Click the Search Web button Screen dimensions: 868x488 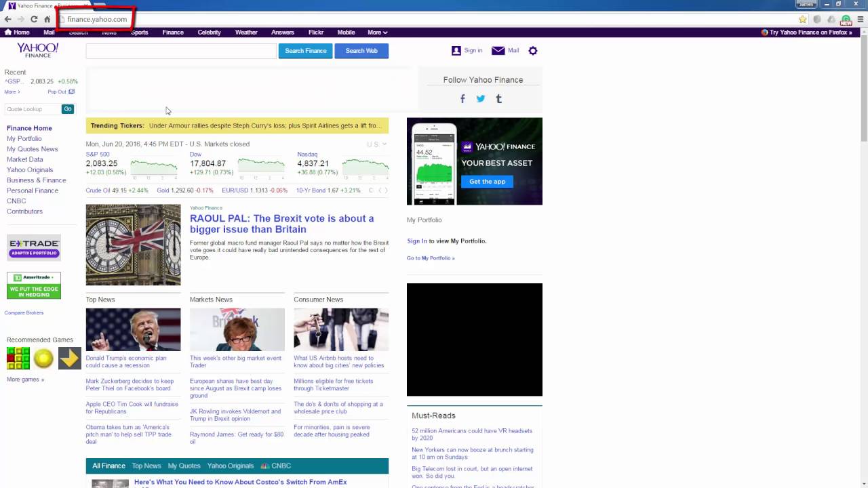tap(361, 51)
